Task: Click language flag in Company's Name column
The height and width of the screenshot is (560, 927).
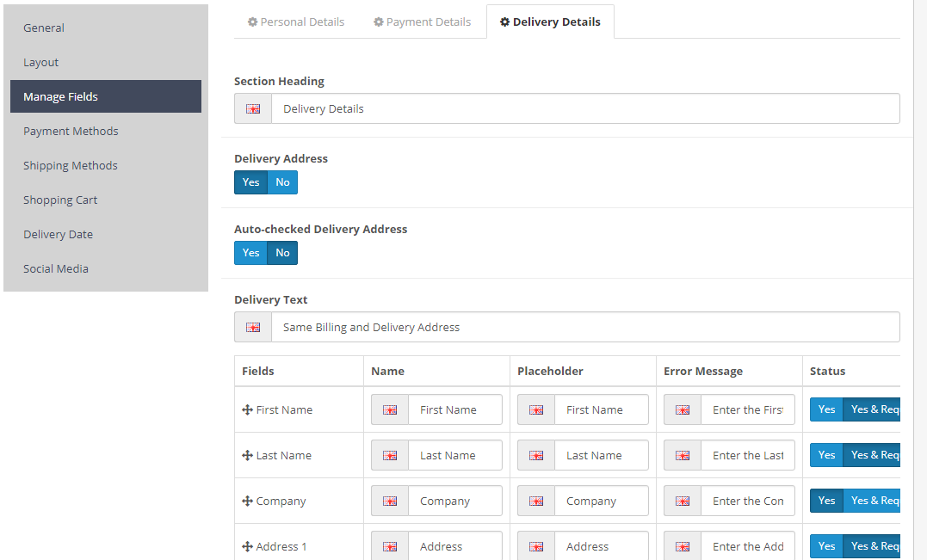Action: [390, 501]
